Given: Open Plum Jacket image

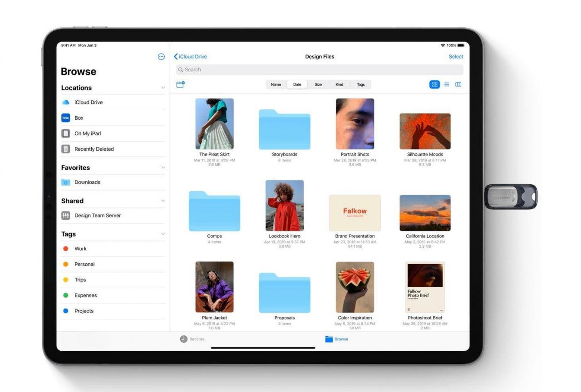Looking at the screenshot, I should pos(214,287).
